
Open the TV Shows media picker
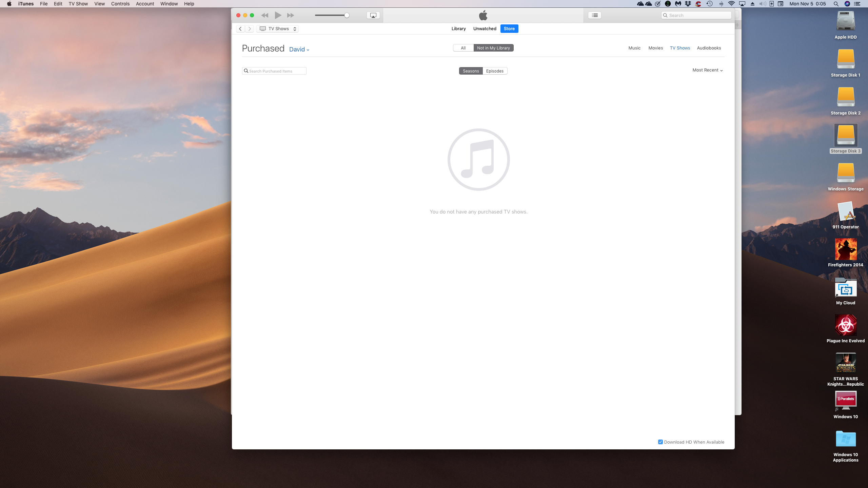[x=277, y=29]
